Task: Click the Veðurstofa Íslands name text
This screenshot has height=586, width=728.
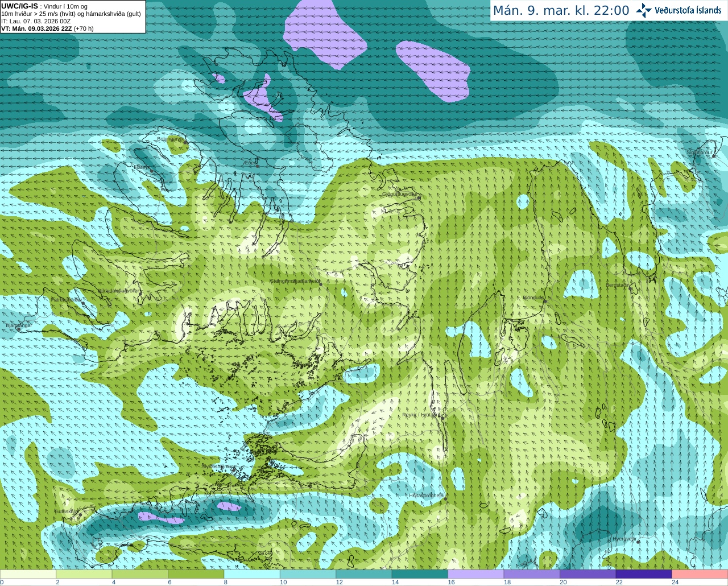Action: (x=688, y=10)
